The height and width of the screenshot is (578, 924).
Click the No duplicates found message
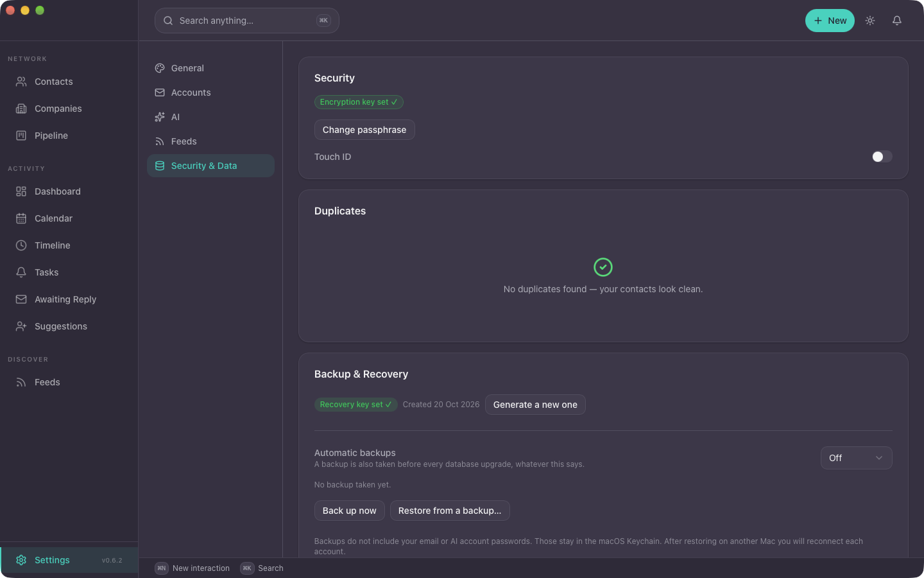pyautogui.click(x=603, y=289)
